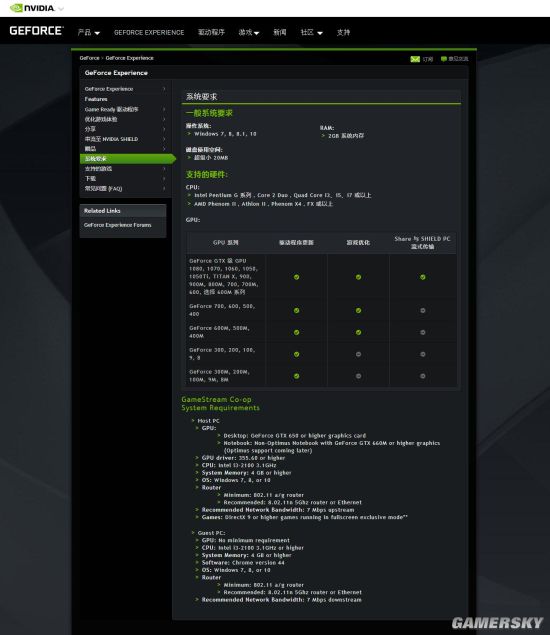Click the 订阅 link
Image resolution: width=550 pixels, height=635 pixels.
pyautogui.click(x=428, y=59)
